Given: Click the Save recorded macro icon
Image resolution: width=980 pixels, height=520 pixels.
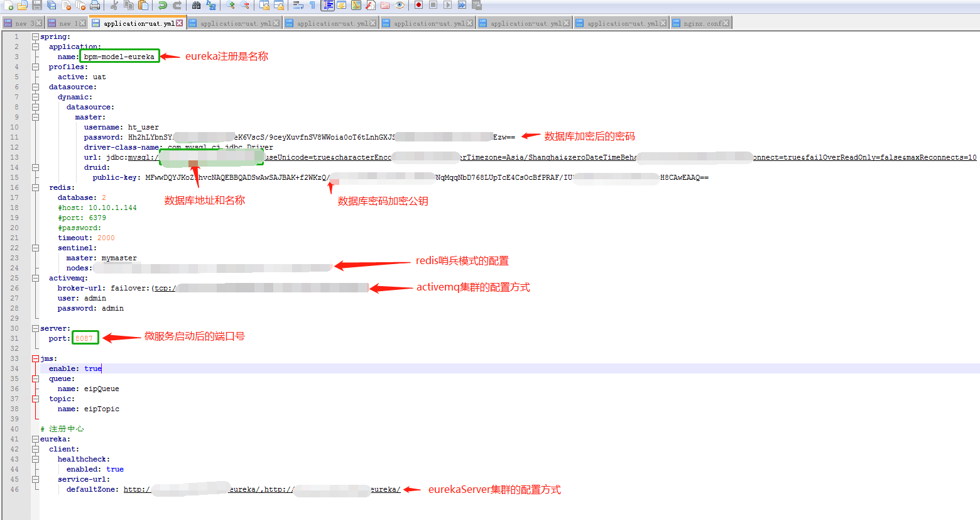Looking at the screenshot, I should tap(477, 5).
